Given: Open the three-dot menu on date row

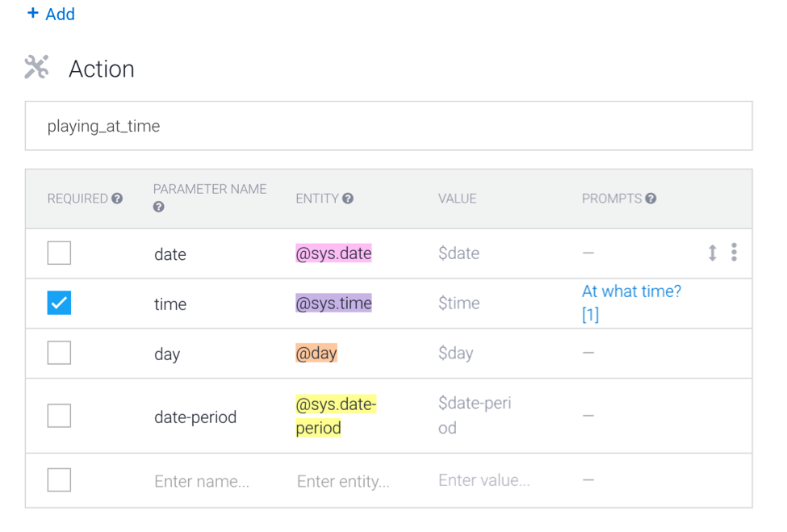Looking at the screenshot, I should [x=734, y=253].
